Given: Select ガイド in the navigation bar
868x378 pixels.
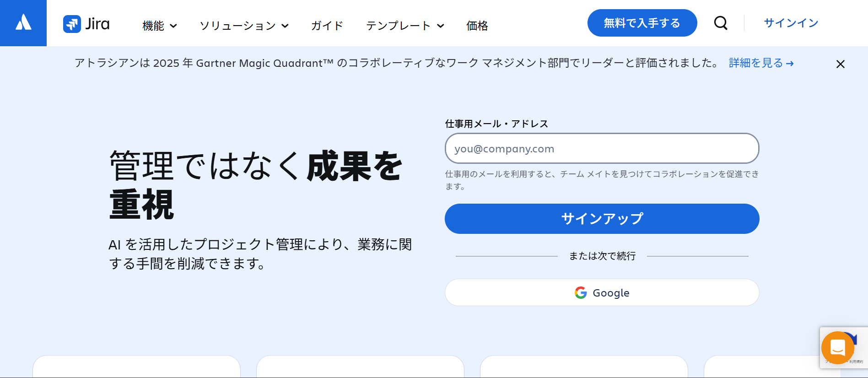Looking at the screenshot, I should click(x=326, y=26).
